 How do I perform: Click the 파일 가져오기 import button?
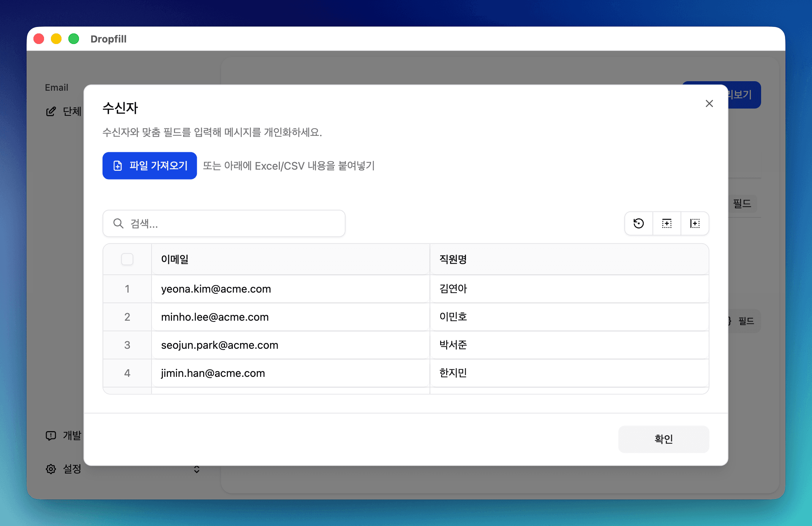tap(150, 166)
